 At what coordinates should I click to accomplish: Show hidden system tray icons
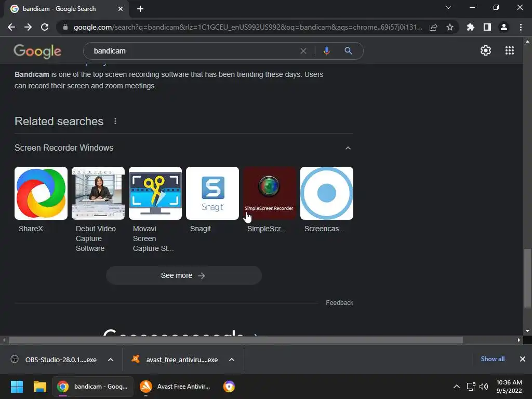point(457,387)
